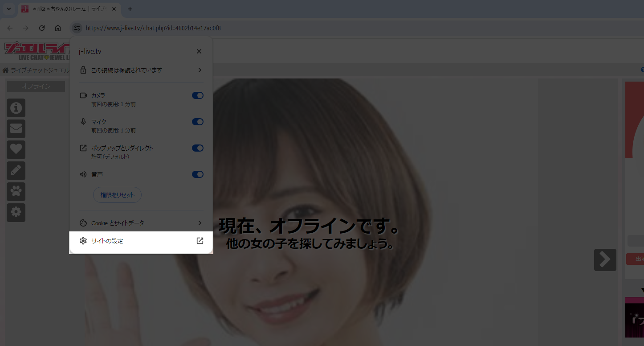The width and height of the screenshot is (644, 346).
Task: Reload the page
Action: pyautogui.click(x=42, y=28)
